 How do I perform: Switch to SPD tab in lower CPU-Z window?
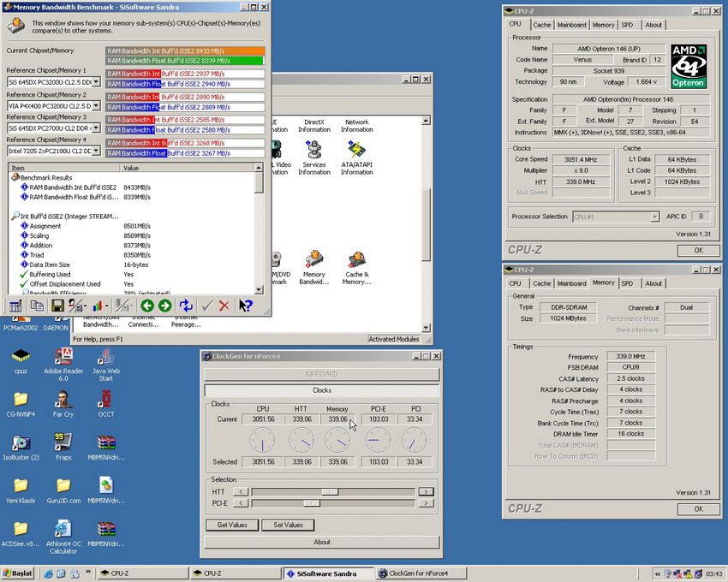(627, 283)
